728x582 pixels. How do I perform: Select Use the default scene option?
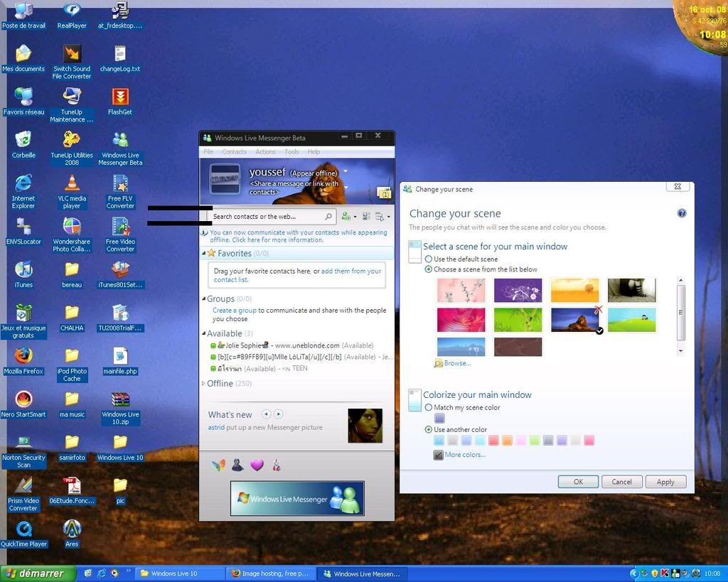coord(429,259)
